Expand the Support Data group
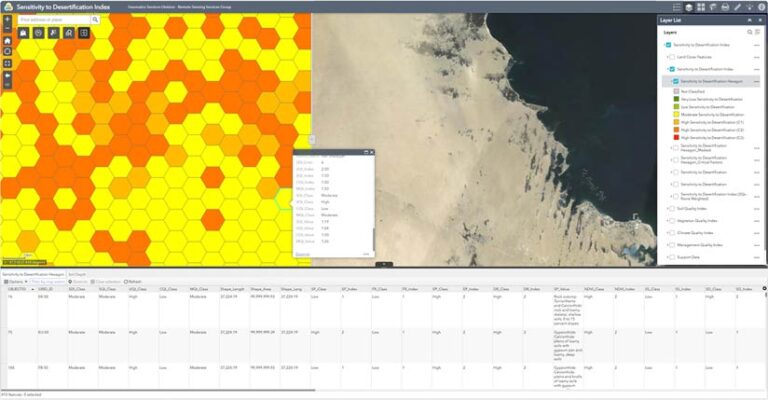The image size is (768, 400). click(667, 257)
